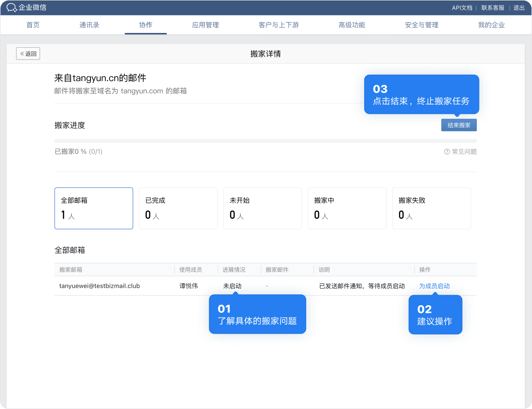Open the 应用管理 tab
Screen dimensions: 532x409
pyautogui.click(x=205, y=25)
